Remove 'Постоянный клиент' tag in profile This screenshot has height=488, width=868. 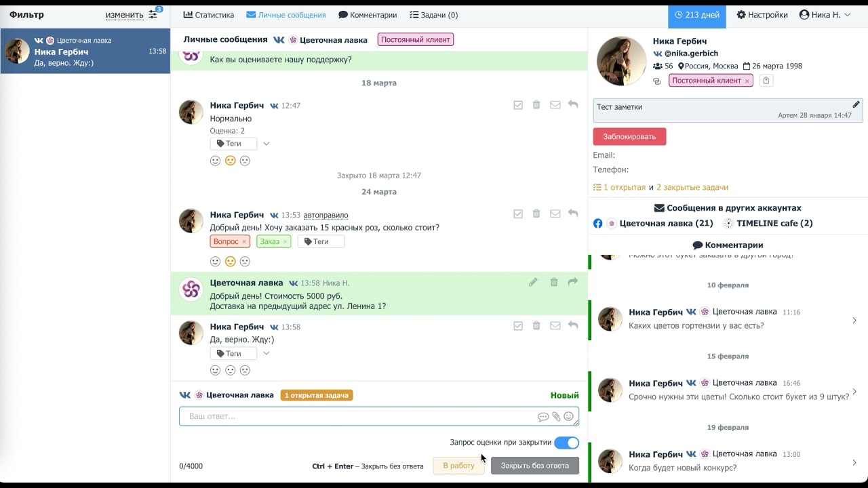pyautogui.click(x=747, y=81)
